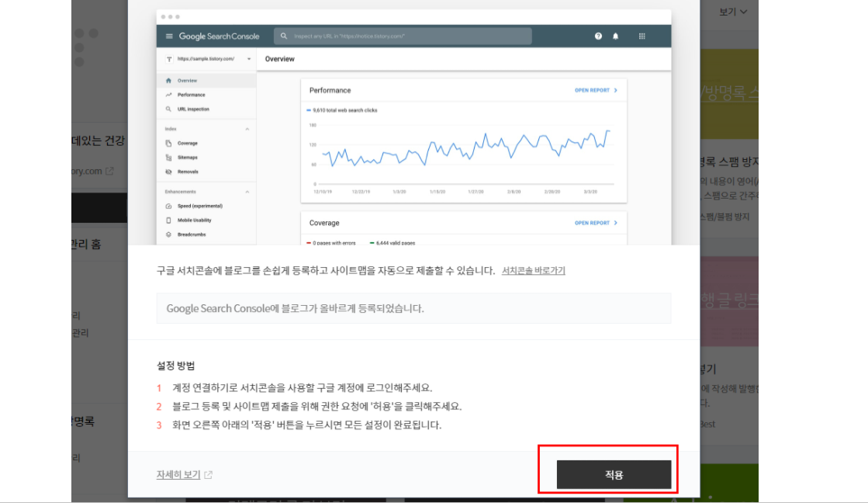Click the Coverage pages icon in preview sidebar
This screenshot has height=503, width=868.
point(168,143)
